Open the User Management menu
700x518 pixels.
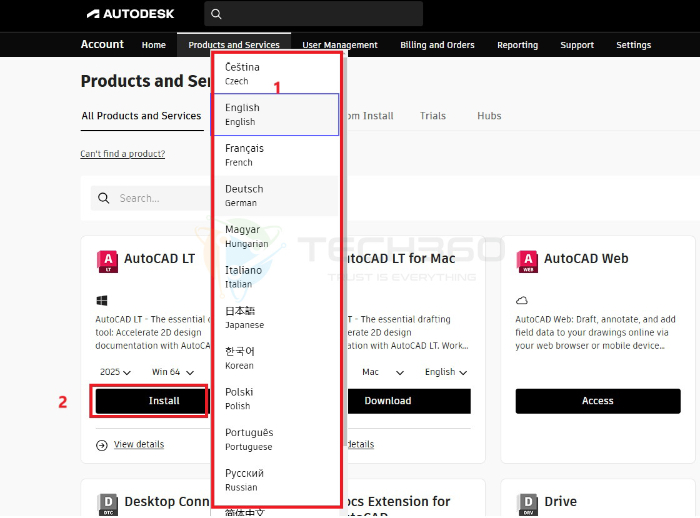click(340, 45)
